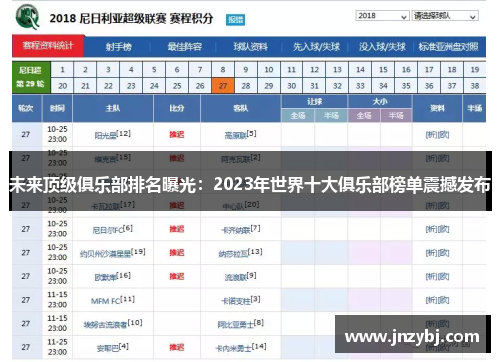The image size is (500, 362).
Task: Open 欧 link for 约贝州沙漠星星 match
Action: (x=443, y=253)
